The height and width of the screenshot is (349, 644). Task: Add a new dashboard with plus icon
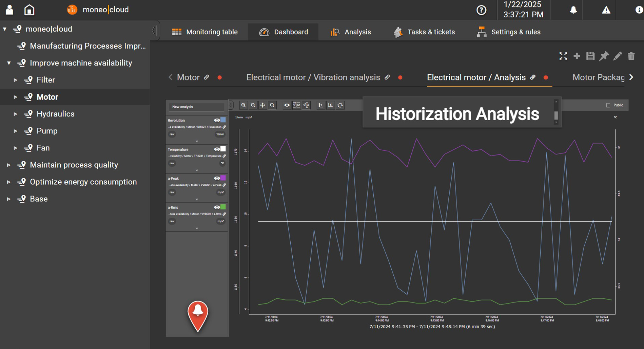pyautogui.click(x=577, y=56)
